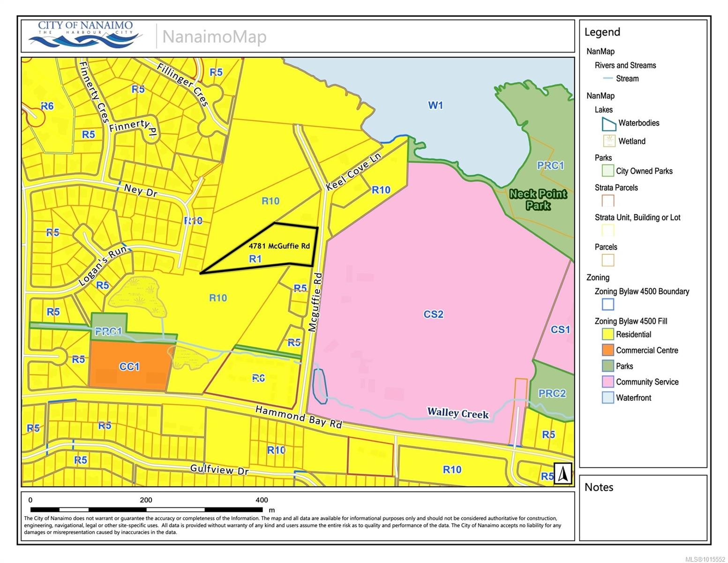Image resolution: width=728 pixels, height=563 pixels.
Task: Click the light blue Waterfront swatch
Action: click(x=608, y=398)
